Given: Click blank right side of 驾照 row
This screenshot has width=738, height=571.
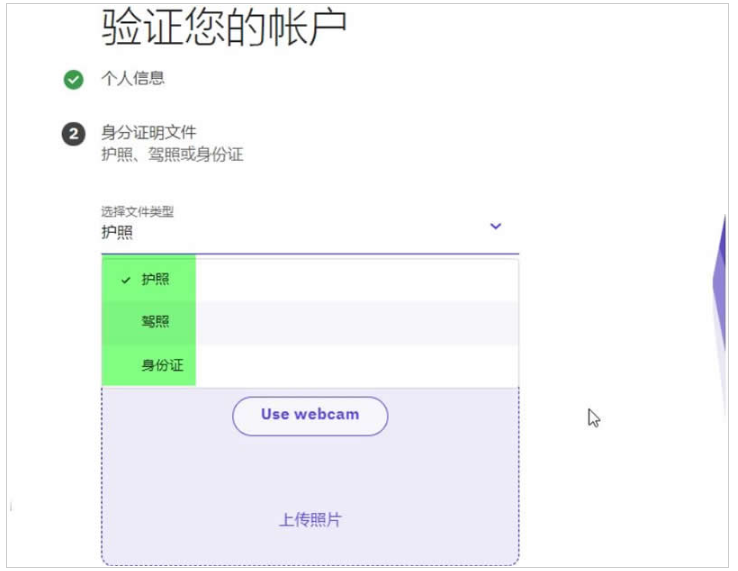Looking at the screenshot, I should tap(400, 323).
